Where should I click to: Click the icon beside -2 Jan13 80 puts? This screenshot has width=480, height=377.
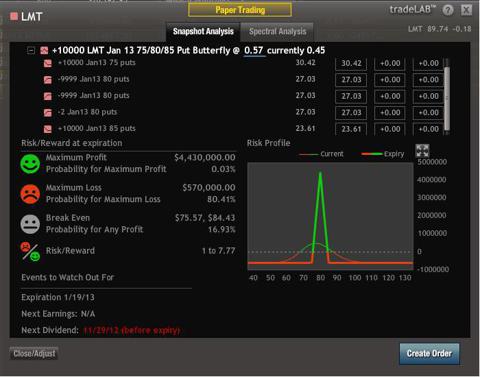pyautogui.click(x=48, y=113)
